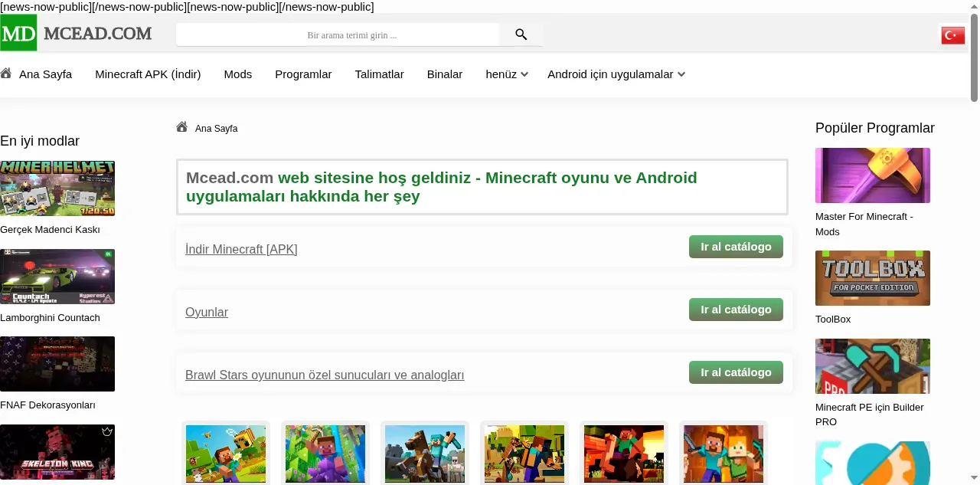The width and height of the screenshot is (980, 485).
Task: Open the Builder PRO thumbnail
Action: (873, 366)
